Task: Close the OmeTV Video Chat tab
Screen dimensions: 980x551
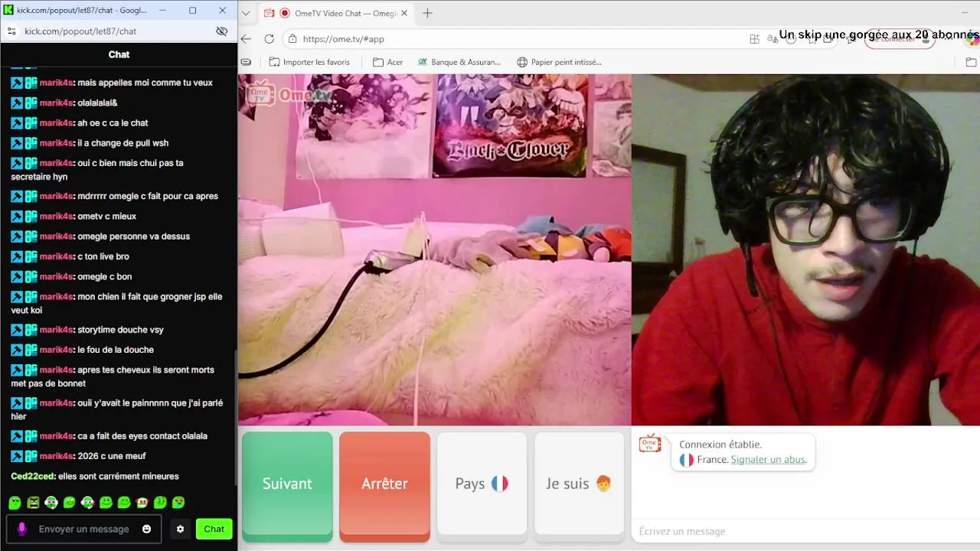Action: tap(404, 13)
